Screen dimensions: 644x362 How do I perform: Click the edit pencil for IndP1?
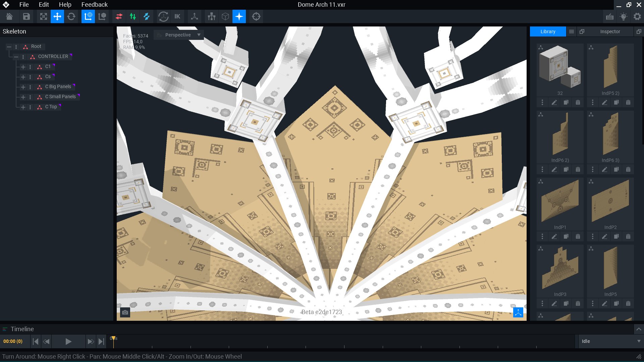(554, 237)
